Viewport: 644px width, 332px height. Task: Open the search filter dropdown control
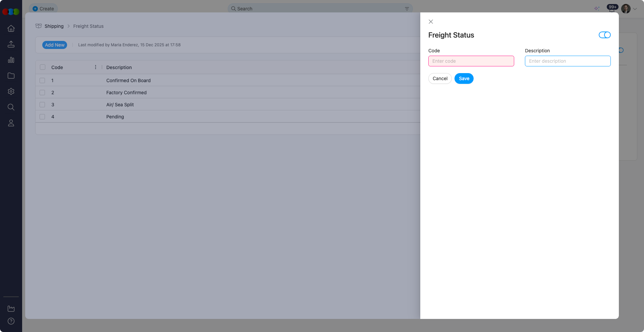(x=407, y=8)
